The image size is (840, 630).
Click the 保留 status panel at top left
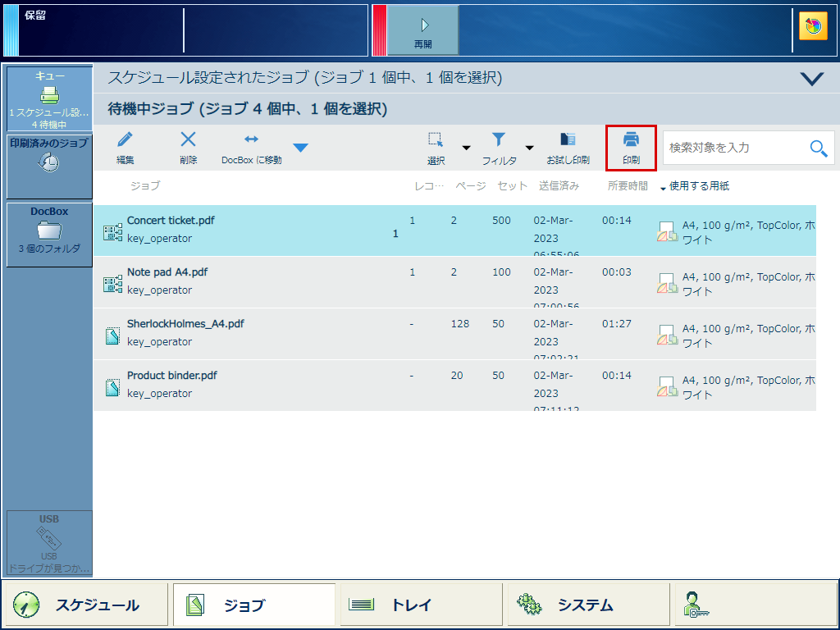(x=185, y=30)
